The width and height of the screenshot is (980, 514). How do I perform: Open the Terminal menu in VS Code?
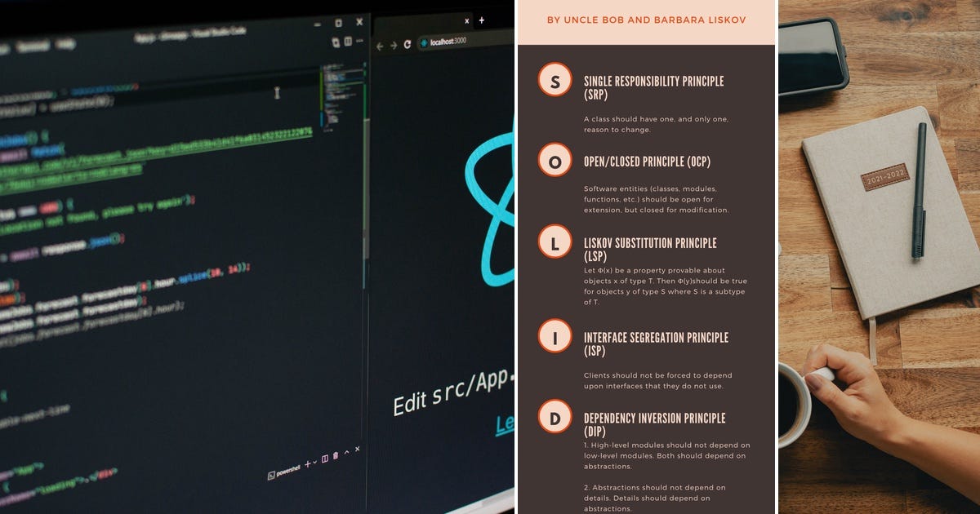[x=33, y=46]
